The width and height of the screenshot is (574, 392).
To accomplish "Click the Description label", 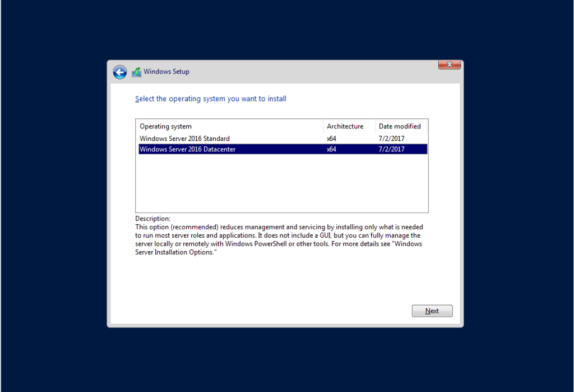I will click(x=152, y=219).
